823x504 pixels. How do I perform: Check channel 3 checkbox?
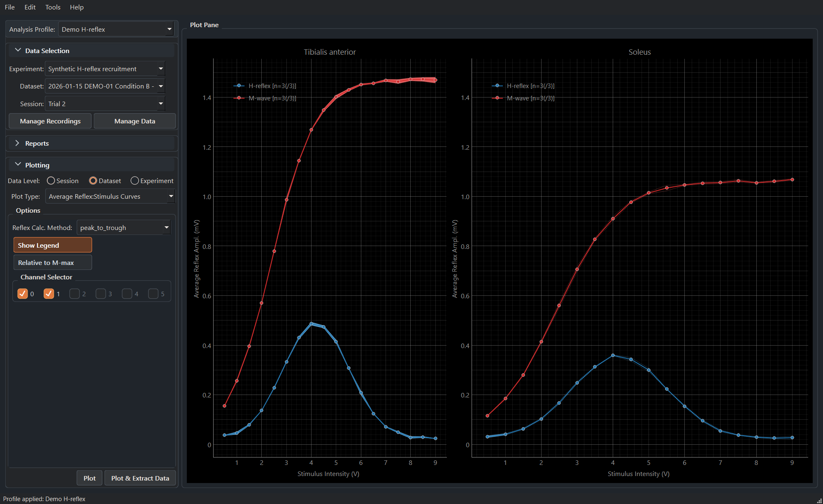coord(101,293)
